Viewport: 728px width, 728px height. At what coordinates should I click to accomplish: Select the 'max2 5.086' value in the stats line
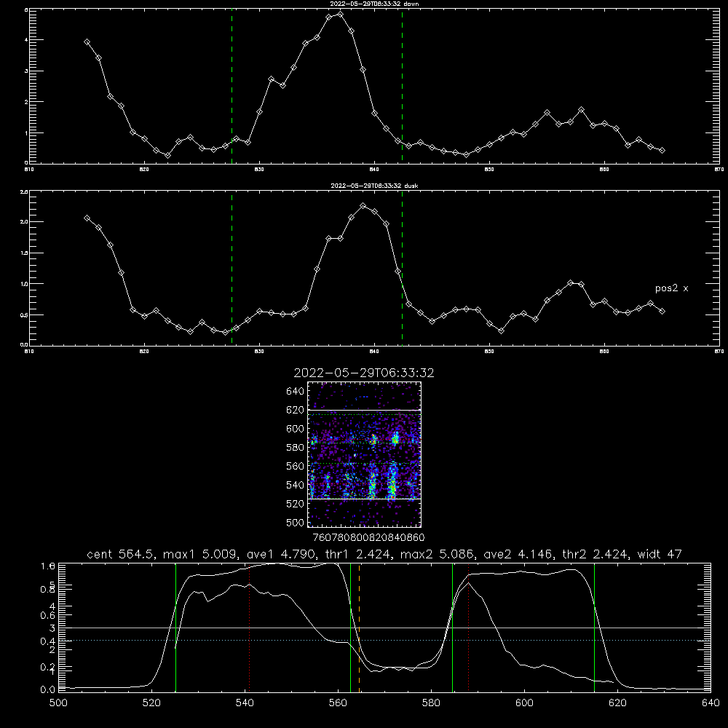point(436,554)
